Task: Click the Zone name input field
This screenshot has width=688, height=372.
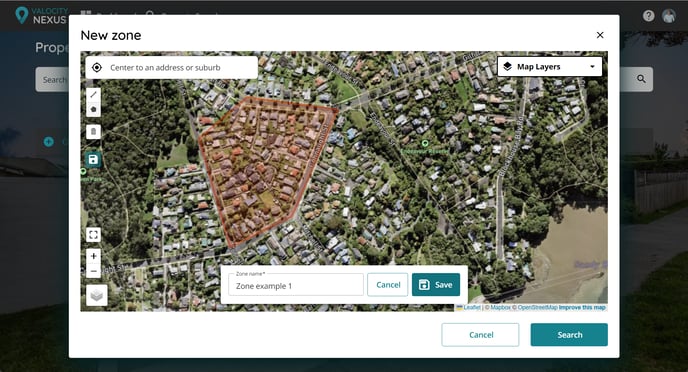Action: [x=296, y=285]
